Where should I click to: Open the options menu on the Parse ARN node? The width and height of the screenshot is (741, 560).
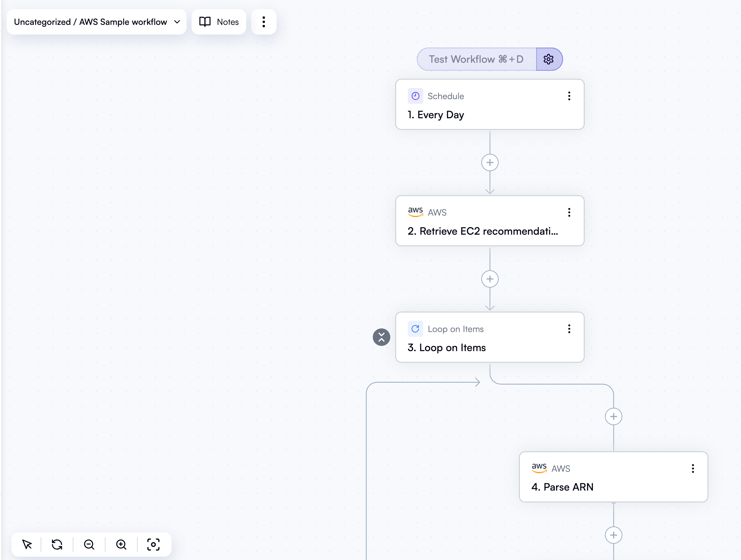coord(692,468)
